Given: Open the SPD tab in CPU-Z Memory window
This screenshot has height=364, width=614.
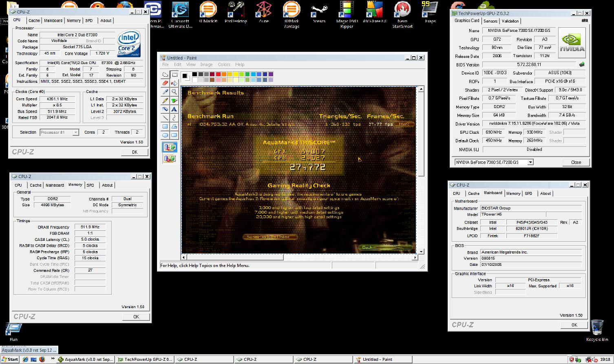Looking at the screenshot, I should pos(91,185).
